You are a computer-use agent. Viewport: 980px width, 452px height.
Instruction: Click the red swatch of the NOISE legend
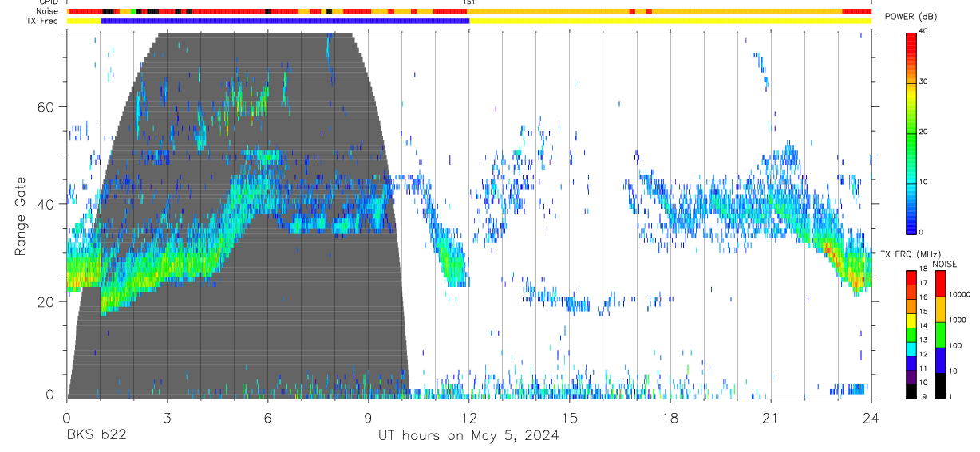click(941, 284)
